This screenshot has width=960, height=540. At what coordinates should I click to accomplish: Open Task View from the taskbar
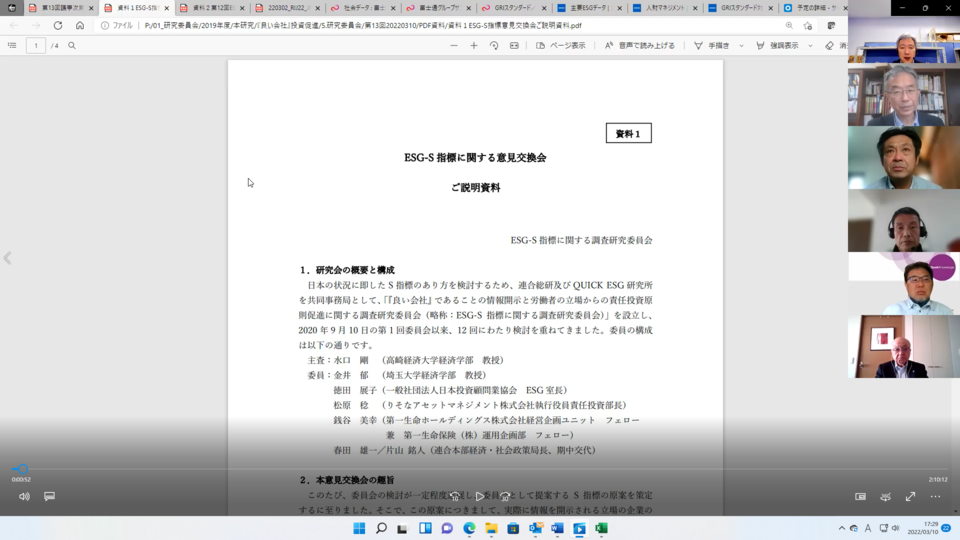click(402, 528)
